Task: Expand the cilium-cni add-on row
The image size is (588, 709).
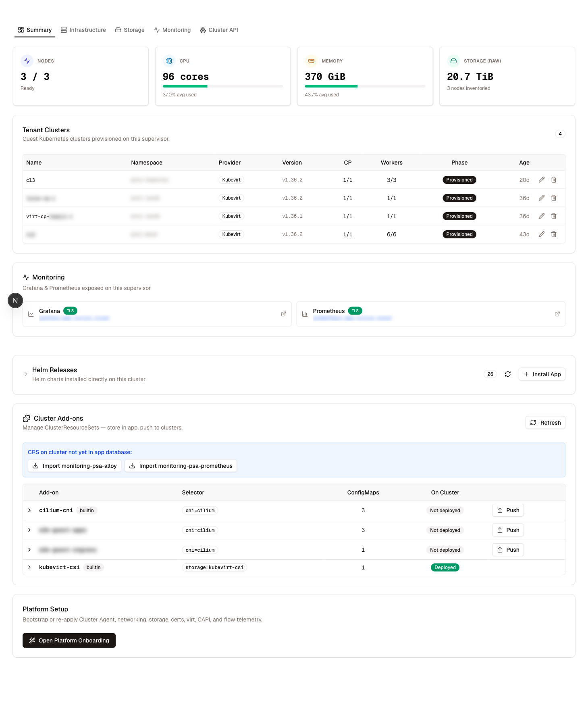Action: [29, 510]
